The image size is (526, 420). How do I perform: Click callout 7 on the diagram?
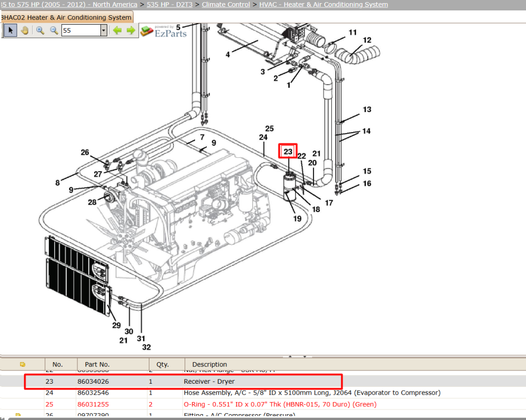pyautogui.click(x=203, y=137)
